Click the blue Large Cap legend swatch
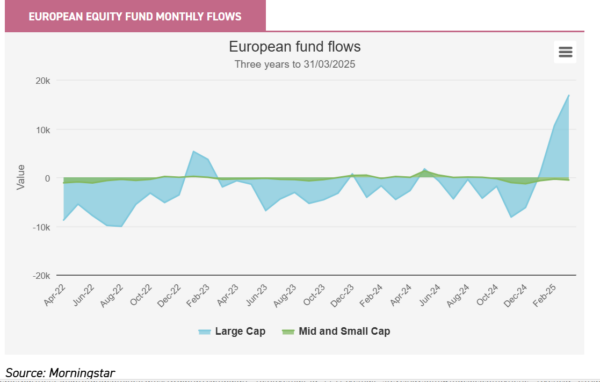The height and width of the screenshot is (382, 600). (x=205, y=332)
